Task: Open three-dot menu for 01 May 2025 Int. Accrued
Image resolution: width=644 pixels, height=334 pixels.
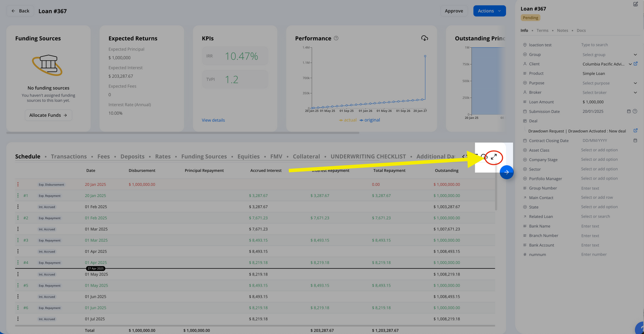Action: pyautogui.click(x=18, y=274)
